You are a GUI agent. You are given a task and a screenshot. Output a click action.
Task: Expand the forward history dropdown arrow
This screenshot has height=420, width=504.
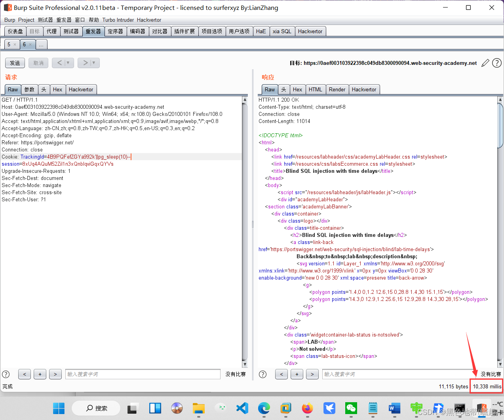click(x=93, y=63)
